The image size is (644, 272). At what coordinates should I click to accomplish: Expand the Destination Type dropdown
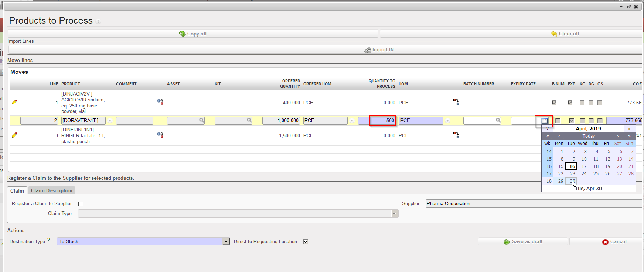226,241
